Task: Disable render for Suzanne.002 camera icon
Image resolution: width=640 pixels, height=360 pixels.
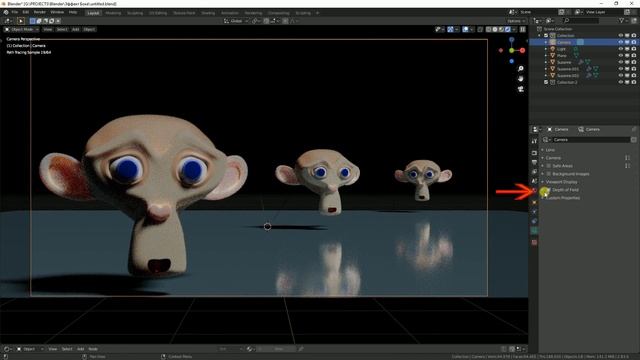Action: click(634, 76)
